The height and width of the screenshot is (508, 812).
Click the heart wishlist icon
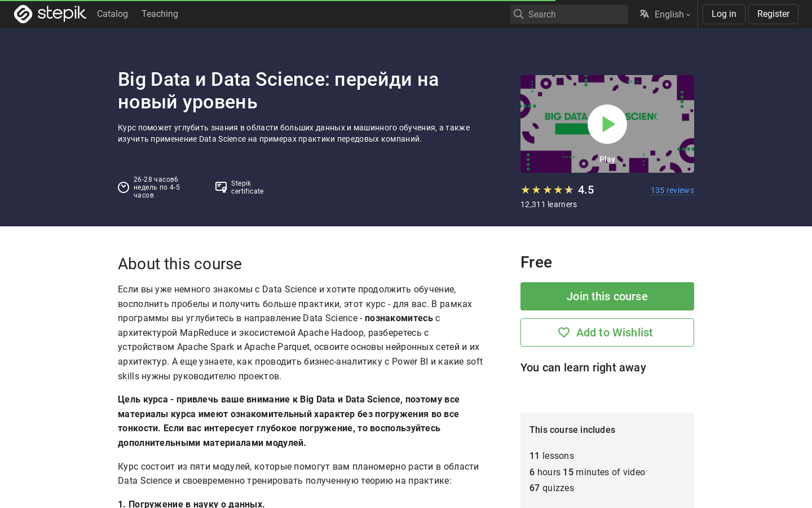(564, 332)
